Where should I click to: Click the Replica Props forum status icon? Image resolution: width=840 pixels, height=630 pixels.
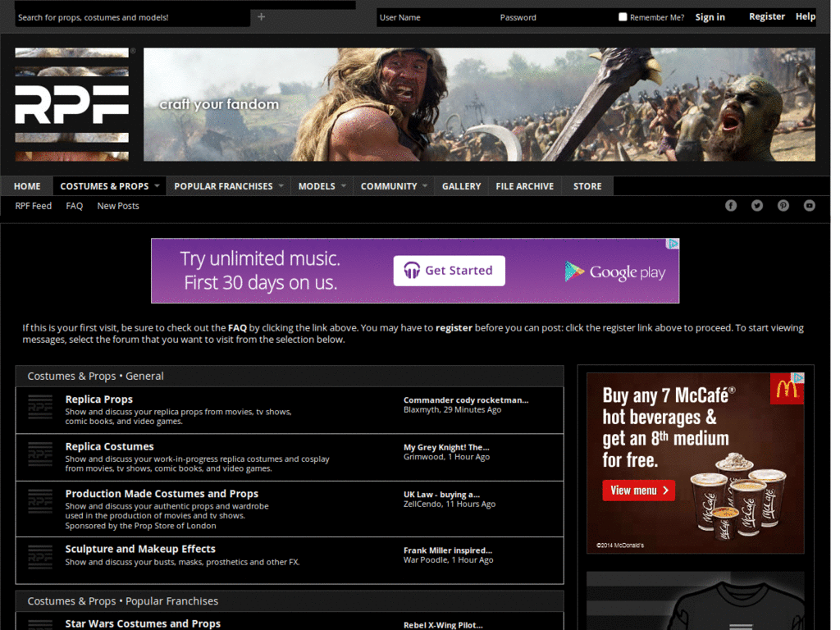click(x=40, y=408)
